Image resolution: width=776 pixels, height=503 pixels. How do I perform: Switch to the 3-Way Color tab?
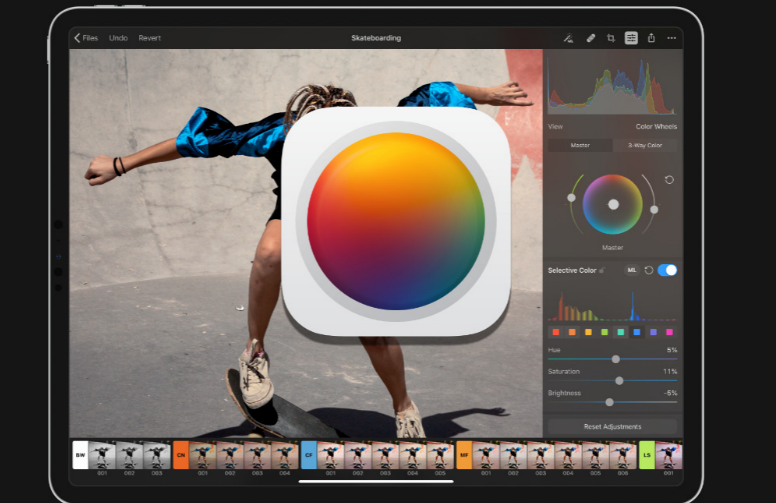click(x=645, y=145)
